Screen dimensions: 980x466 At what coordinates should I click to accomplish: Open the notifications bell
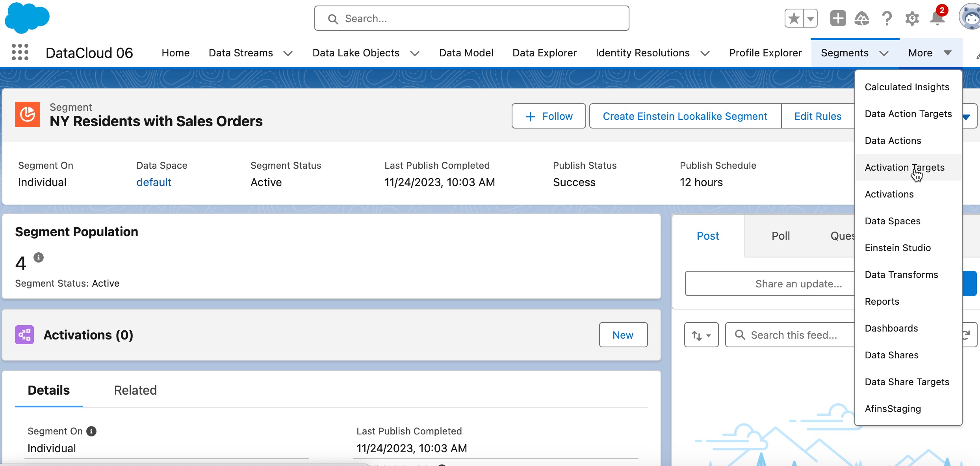tap(937, 18)
